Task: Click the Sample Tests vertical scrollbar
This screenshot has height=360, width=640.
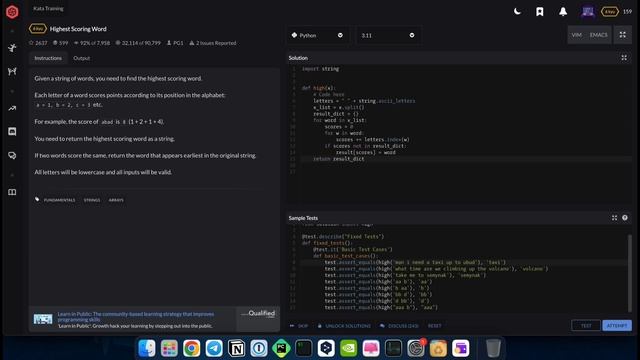Action: tap(630, 273)
